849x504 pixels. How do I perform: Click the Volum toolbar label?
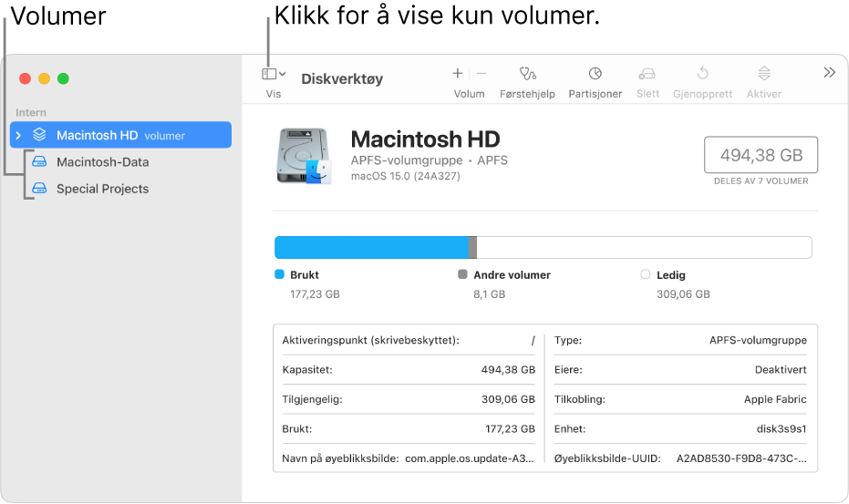coord(469,94)
